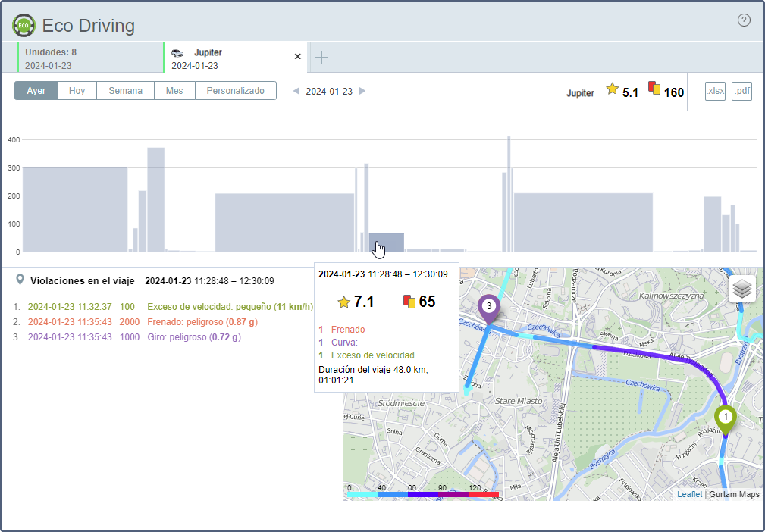Switch period to Hoy
The height and width of the screenshot is (532, 765).
click(77, 91)
